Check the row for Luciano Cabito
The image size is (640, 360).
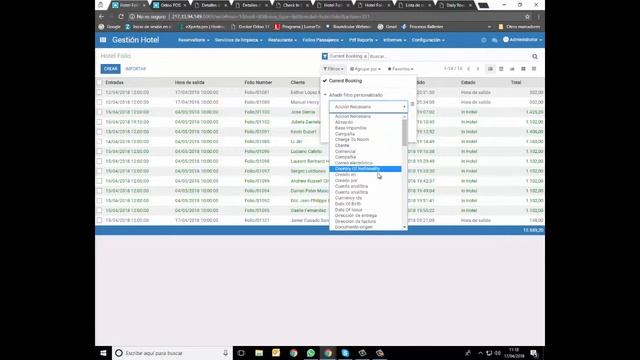click(x=100, y=151)
